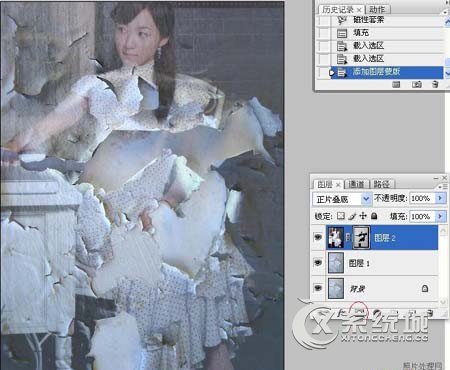Hide 图层 2 using its eye icon
Viewport: 450px width, 370px height.
pyautogui.click(x=318, y=237)
